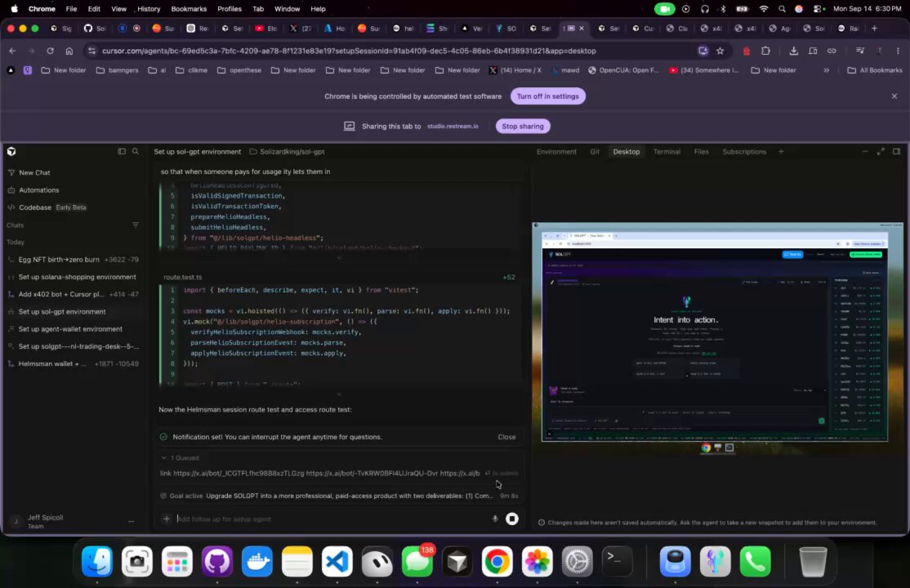Close the Notification set banner
Screen dimensions: 910x588
click(x=506, y=437)
